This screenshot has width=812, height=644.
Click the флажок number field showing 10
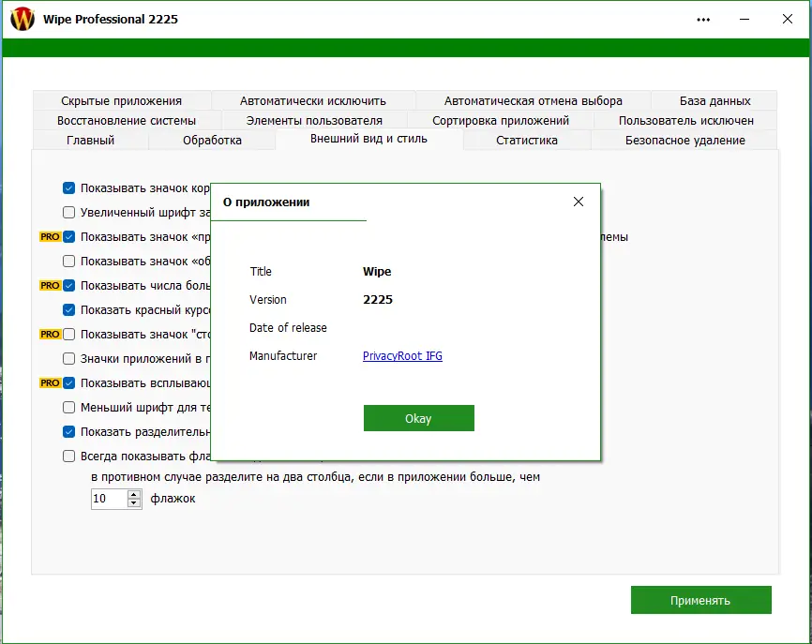point(110,499)
